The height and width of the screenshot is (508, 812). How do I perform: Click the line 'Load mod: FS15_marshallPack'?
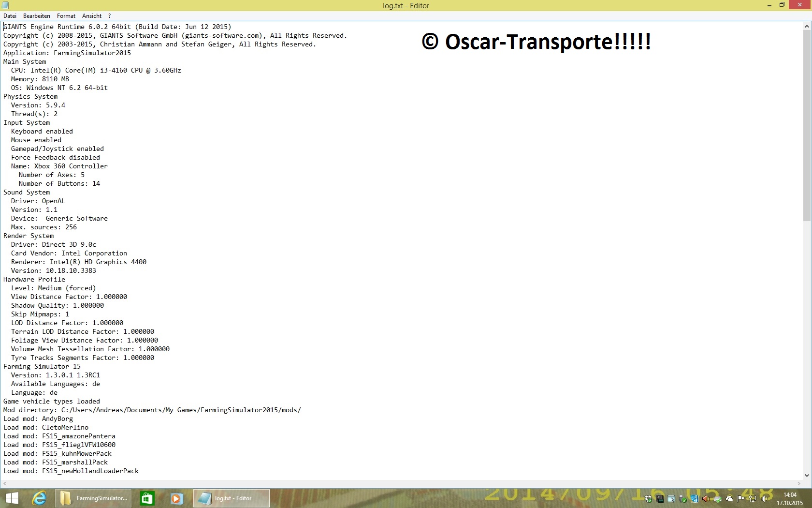56,463
